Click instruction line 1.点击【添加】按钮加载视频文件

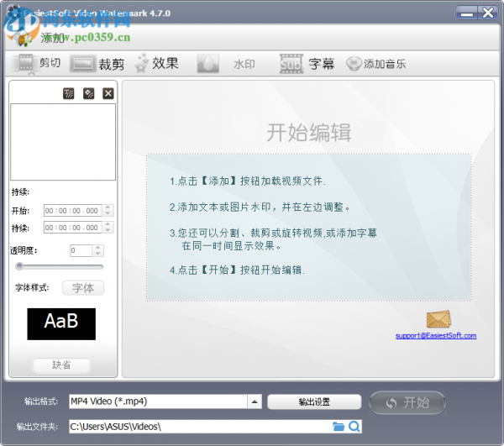[x=248, y=181]
